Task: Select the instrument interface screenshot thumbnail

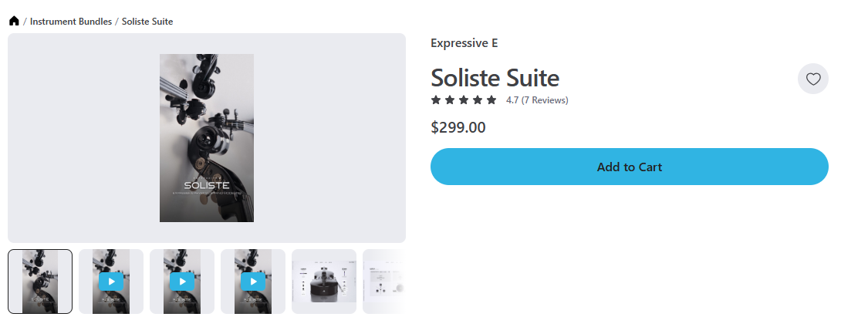Action: tap(324, 281)
